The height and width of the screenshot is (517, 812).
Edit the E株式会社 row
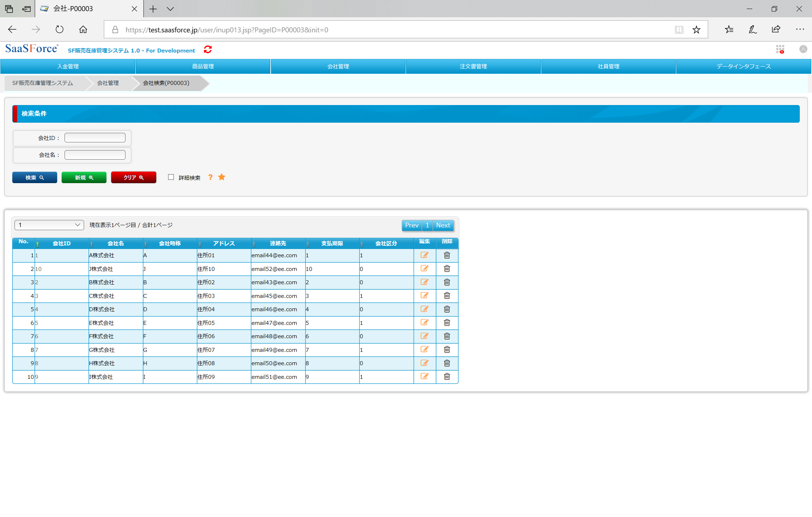tap(424, 323)
